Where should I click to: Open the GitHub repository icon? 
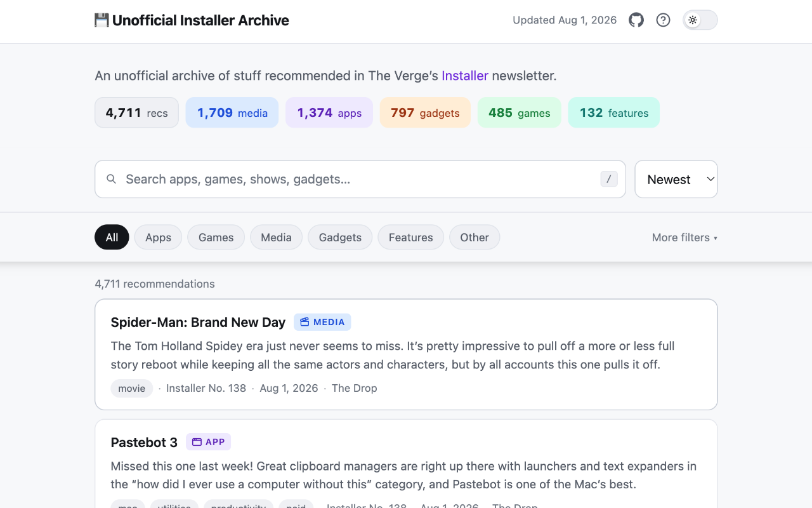[x=636, y=20]
